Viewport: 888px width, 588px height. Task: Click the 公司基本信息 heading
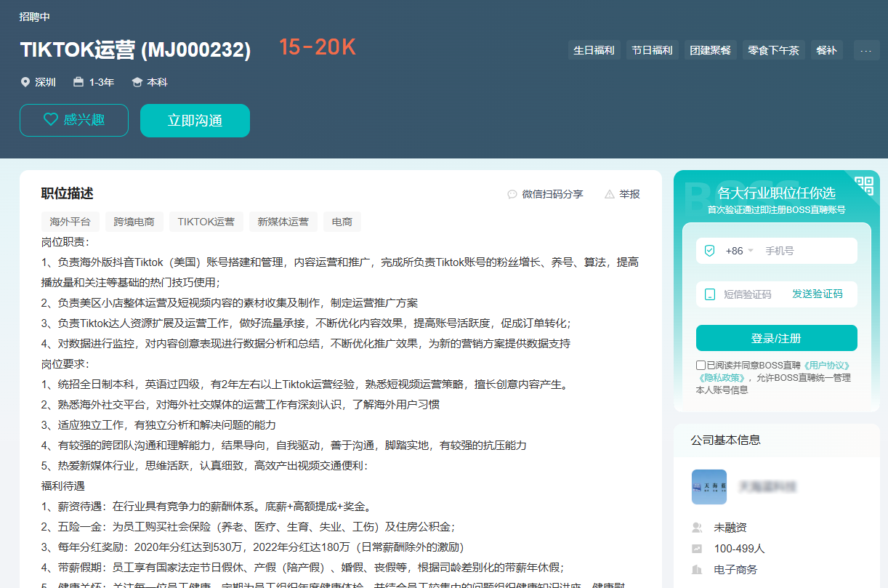pyautogui.click(x=725, y=440)
